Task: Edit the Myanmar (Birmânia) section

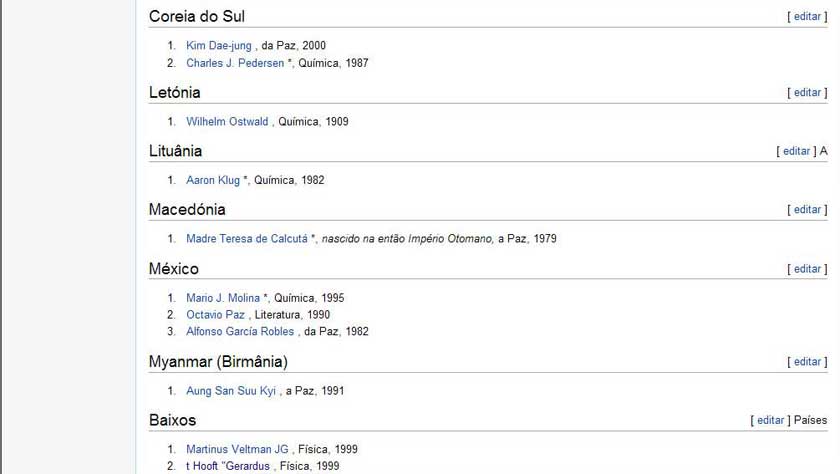Action: click(807, 362)
